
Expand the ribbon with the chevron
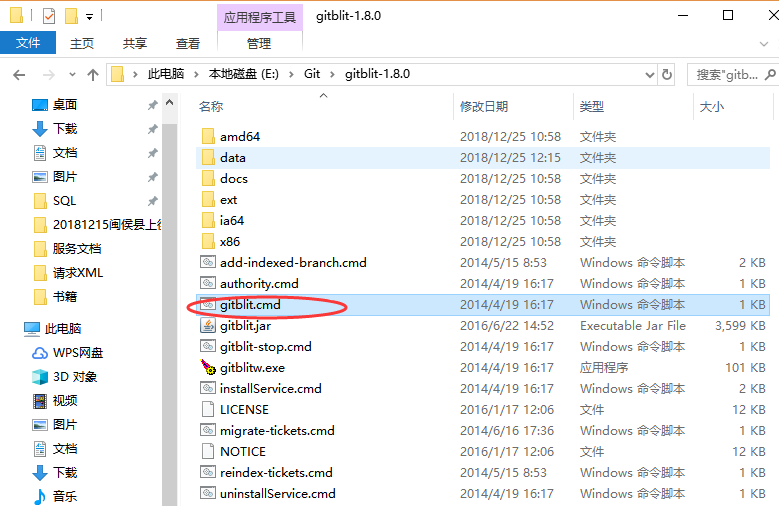[x=764, y=44]
